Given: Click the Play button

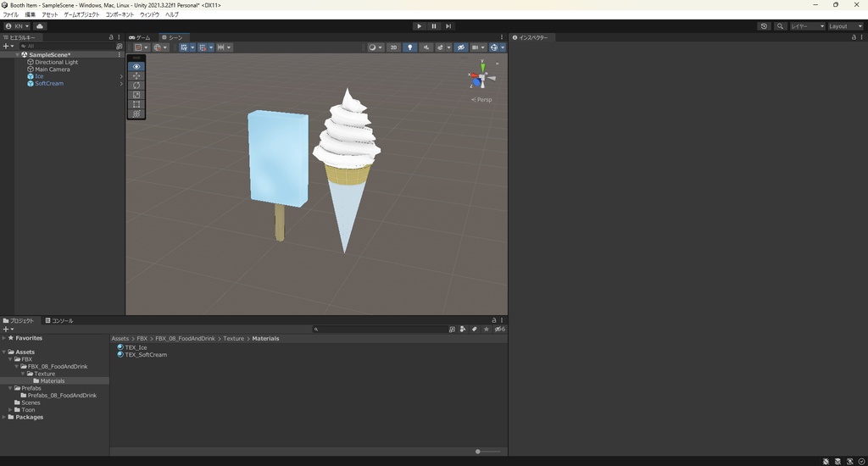Looking at the screenshot, I should 419,26.
